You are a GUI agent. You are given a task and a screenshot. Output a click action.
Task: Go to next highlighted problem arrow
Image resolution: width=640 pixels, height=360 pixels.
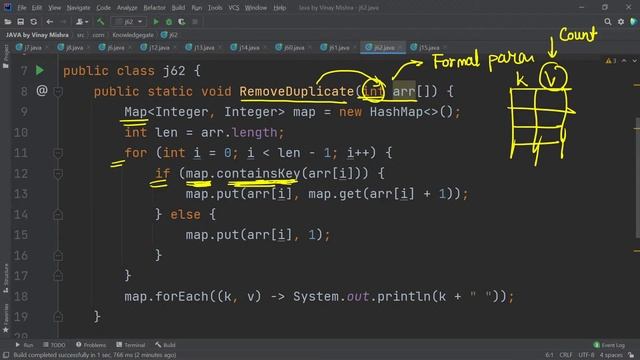635,61
